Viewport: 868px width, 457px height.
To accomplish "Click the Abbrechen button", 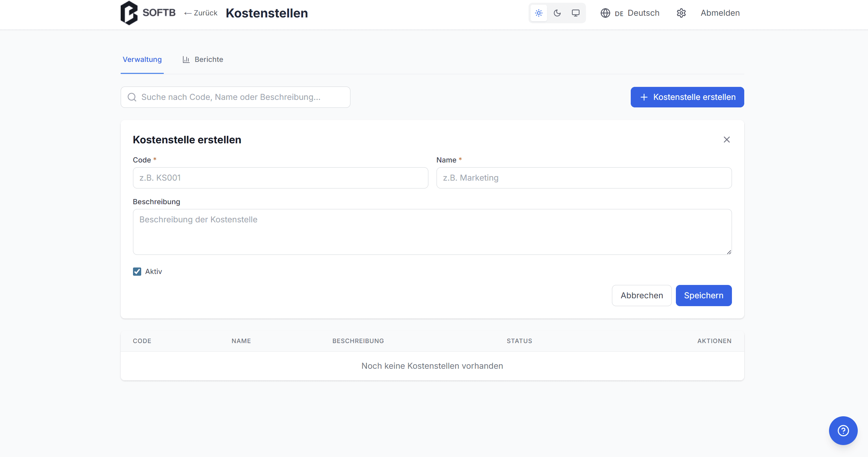I will 641,296.
